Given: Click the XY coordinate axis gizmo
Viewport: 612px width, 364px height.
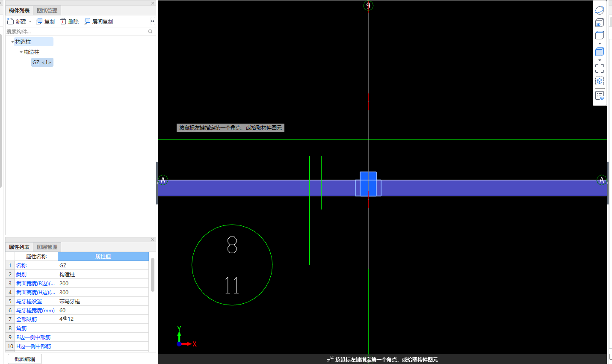Looking at the screenshot, I should click(x=186, y=337).
